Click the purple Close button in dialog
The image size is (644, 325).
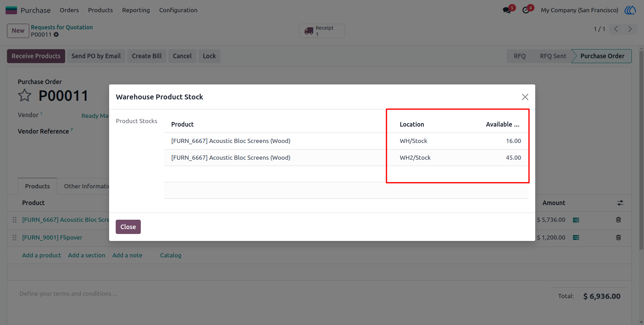[128, 227]
